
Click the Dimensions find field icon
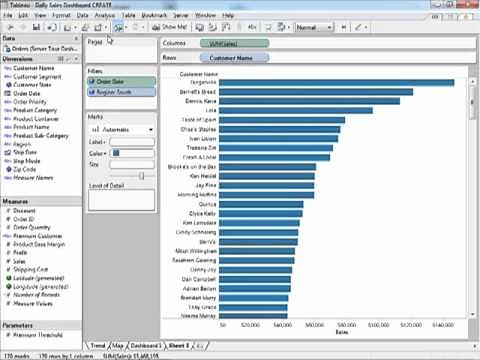pos(69,59)
